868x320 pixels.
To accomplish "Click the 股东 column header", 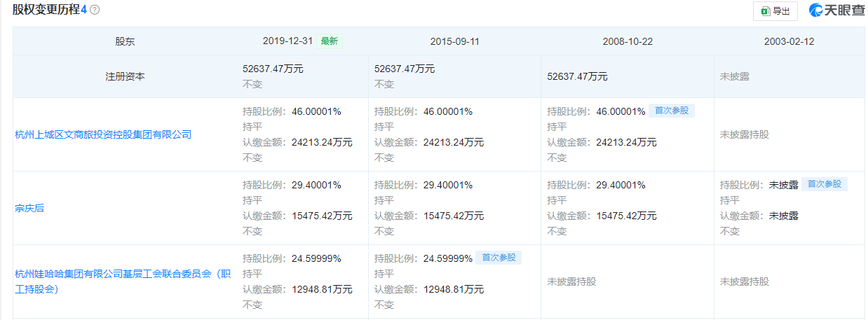I will (126, 41).
